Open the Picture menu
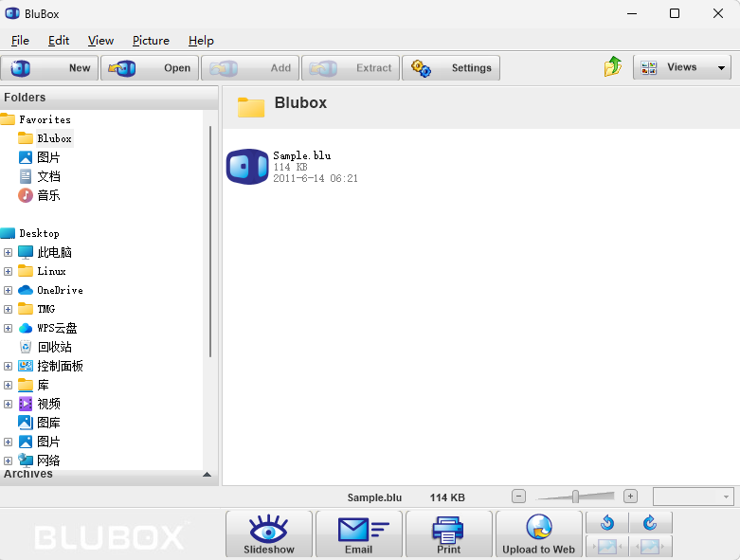Screen dimensions: 740x560 point(151,41)
